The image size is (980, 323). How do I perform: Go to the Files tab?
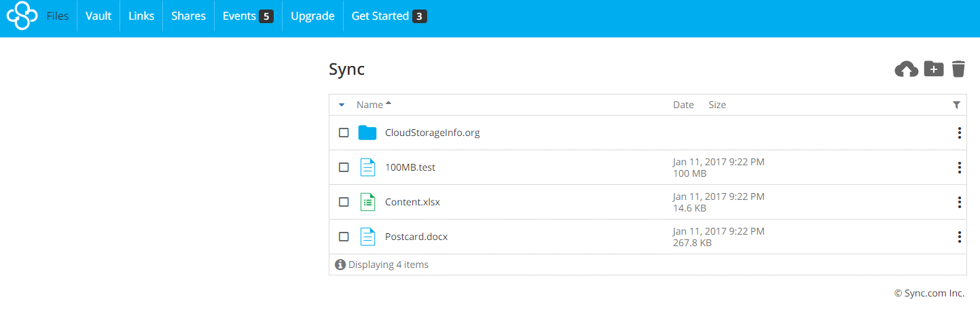(x=58, y=16)
